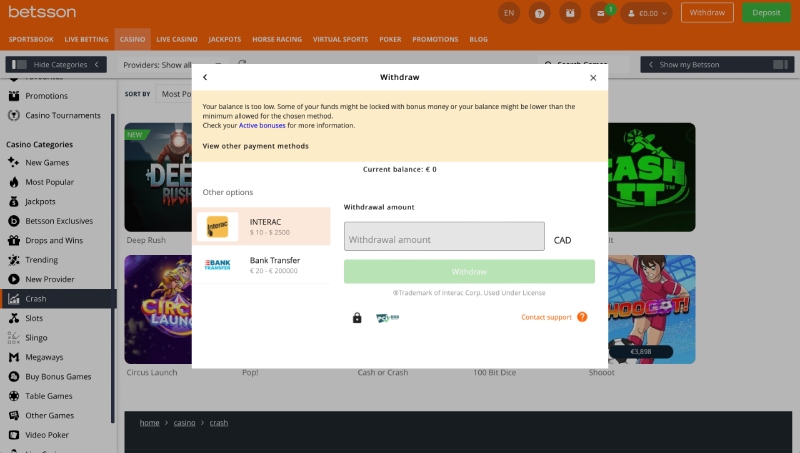Click the header Withdraw button

pyautogui.click(x=707, y=13)
